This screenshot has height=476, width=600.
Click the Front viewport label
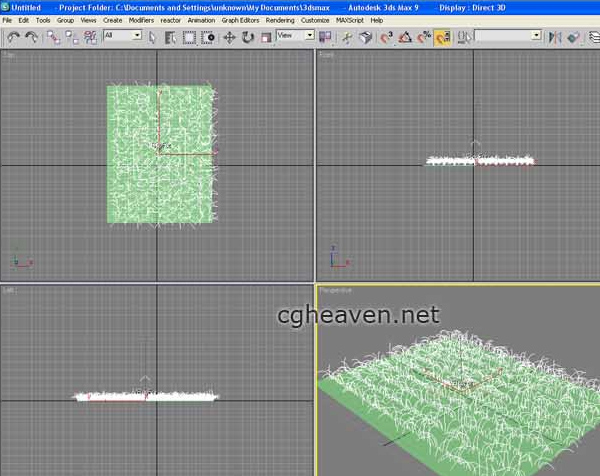point(326,55)
